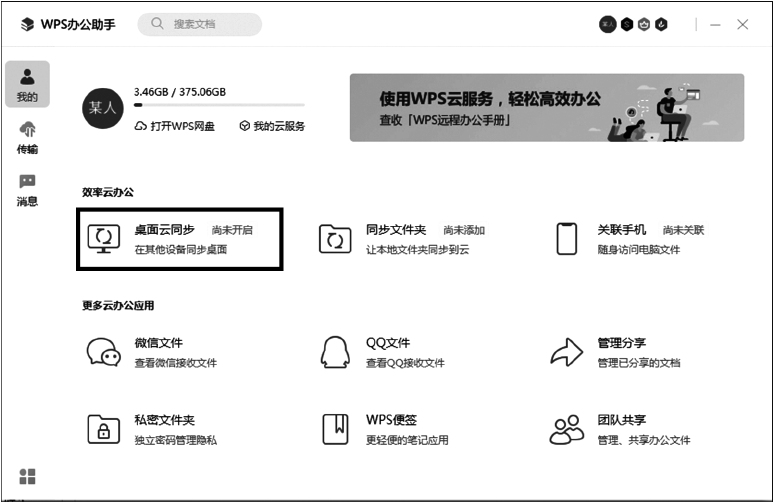Open 微信文件 WeChat icon

coord(104,352)
